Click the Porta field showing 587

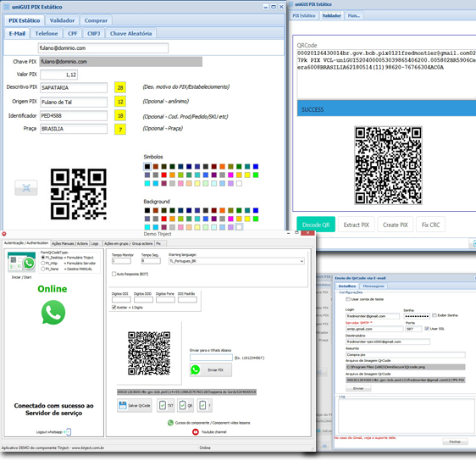pos(413,329)
